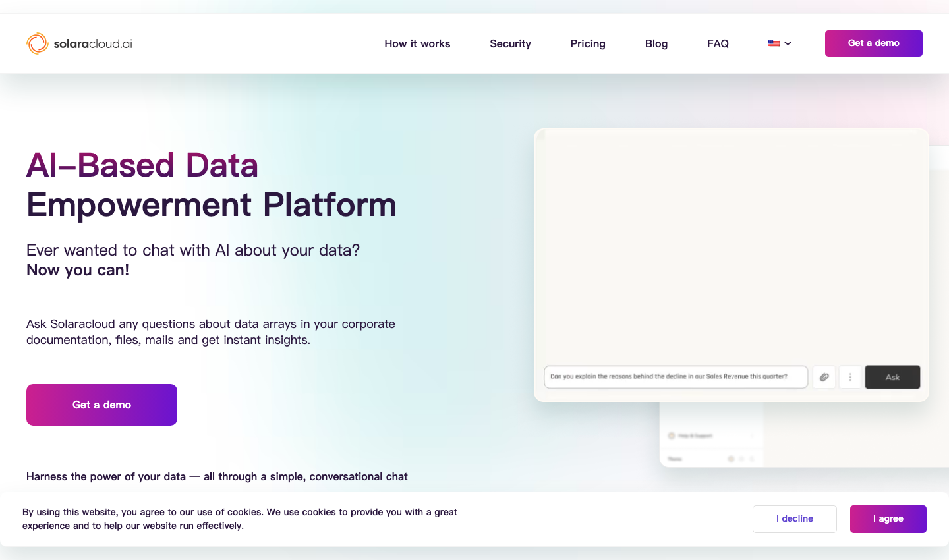Click the chat preview panel
949x560 pixels.
[x=732, y=265]
